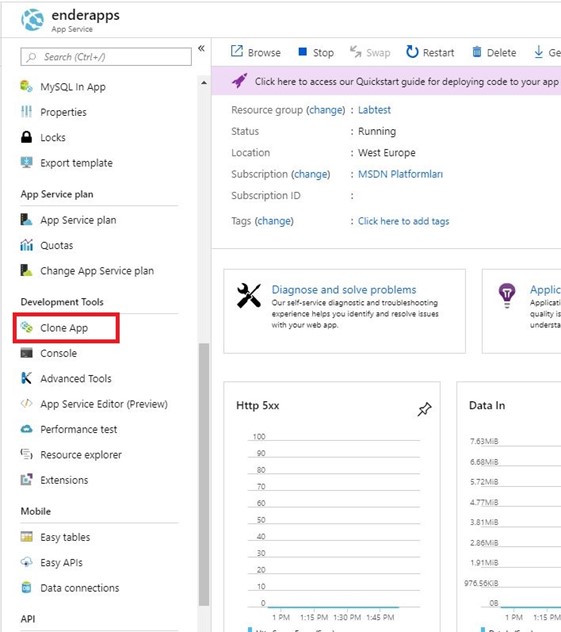Open App Service Editor icon
The image size is (561, 632).
click(27, 403)
